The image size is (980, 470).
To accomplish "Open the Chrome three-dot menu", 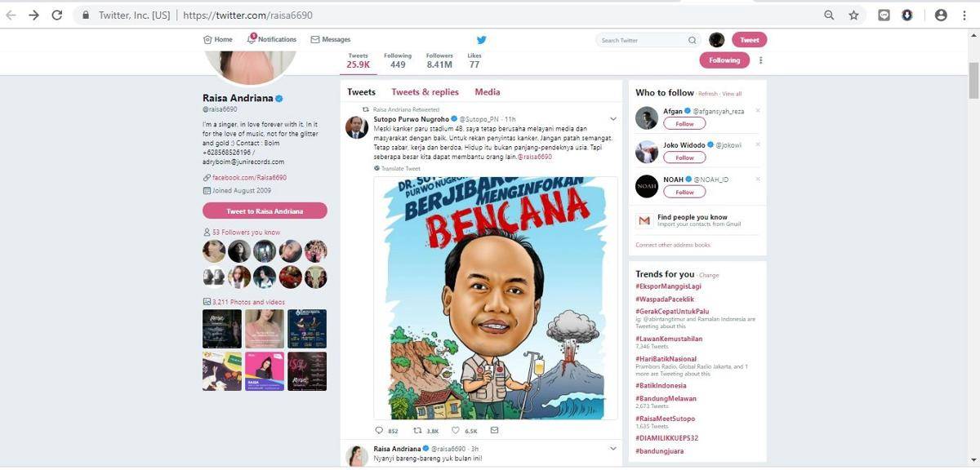I will tap(966, 15).
